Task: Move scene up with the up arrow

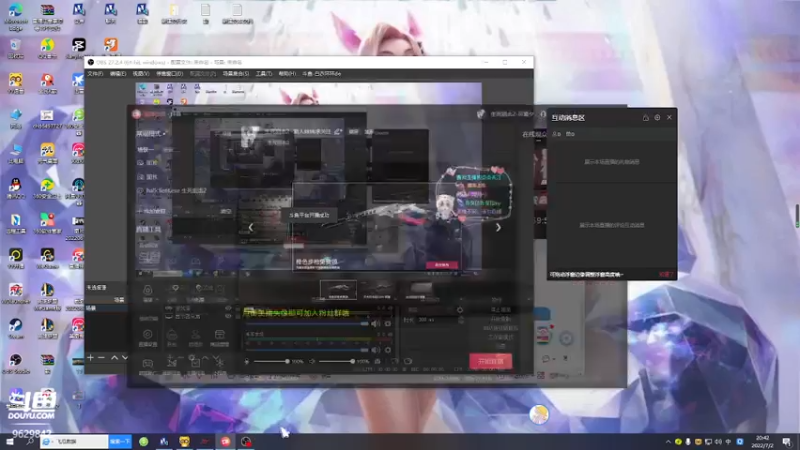Action: coord(114,358)
